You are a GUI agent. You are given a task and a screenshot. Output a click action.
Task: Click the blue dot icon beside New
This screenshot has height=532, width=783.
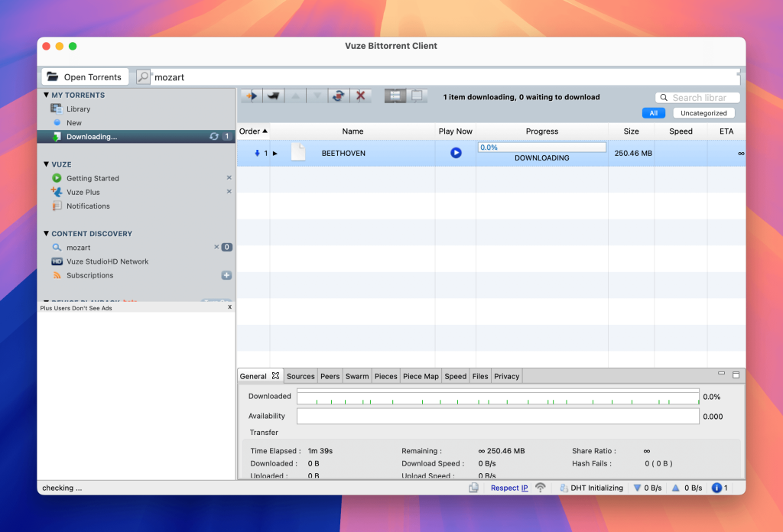coord(57,123)
